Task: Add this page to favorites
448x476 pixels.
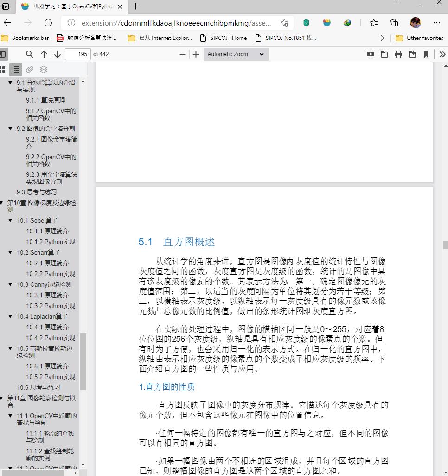Action: point(284,23)
